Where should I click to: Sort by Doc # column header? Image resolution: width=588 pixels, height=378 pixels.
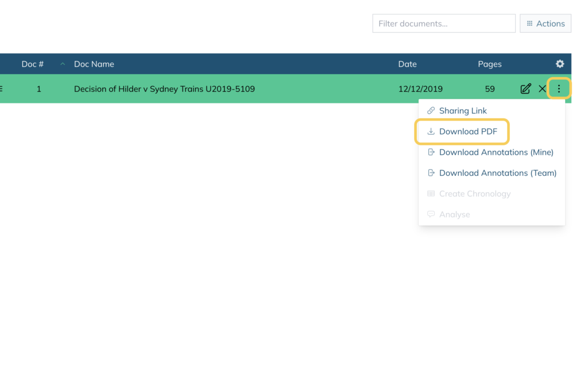(x=33, y=64)
